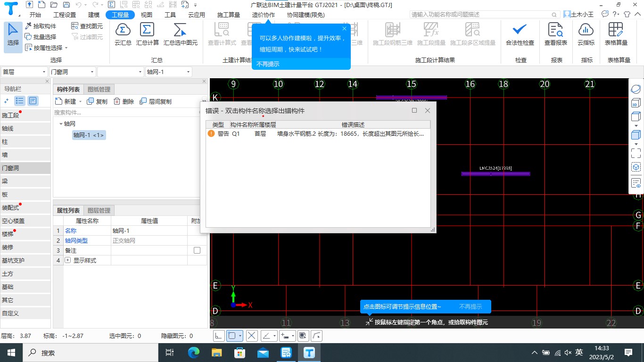Click the 搜索构件 search field
644x362 pixels.
point(127,112)
